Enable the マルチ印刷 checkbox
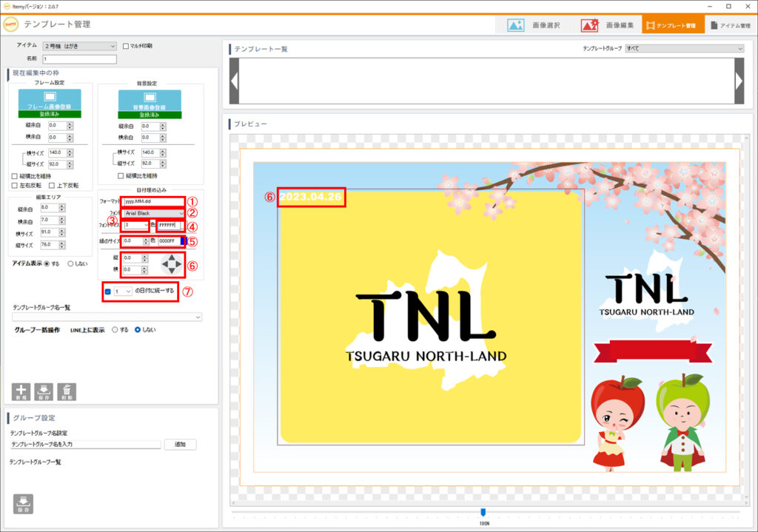The height and width of the screenshot is (532, 758). click(126, 46)
